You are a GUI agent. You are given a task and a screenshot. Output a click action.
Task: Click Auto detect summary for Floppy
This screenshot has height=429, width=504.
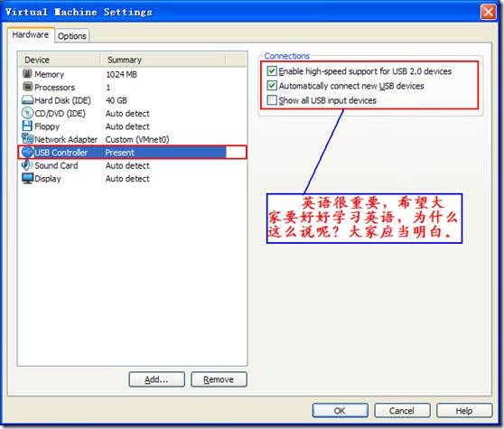127,126
